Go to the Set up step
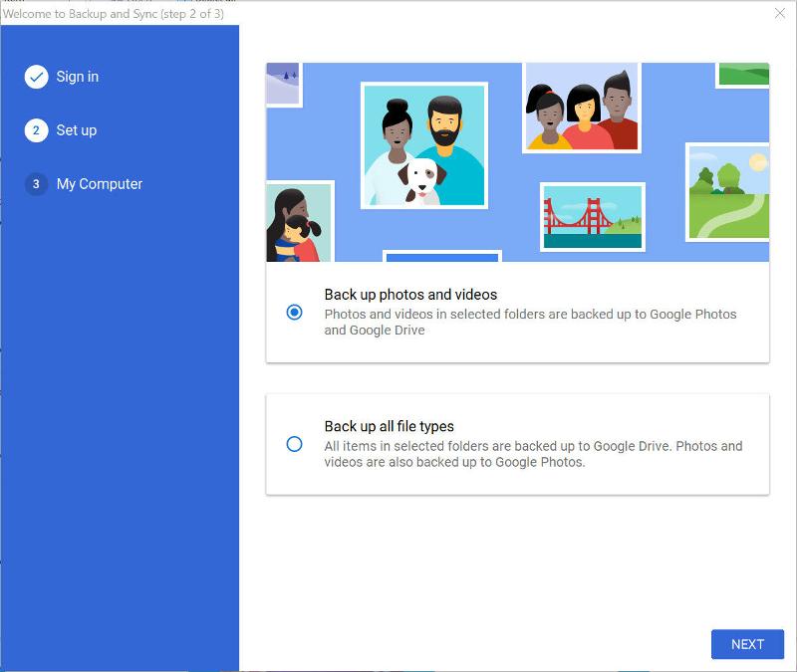Image resolution: width=797 pixels, height=672 pixels. click(x=76, y=130)
